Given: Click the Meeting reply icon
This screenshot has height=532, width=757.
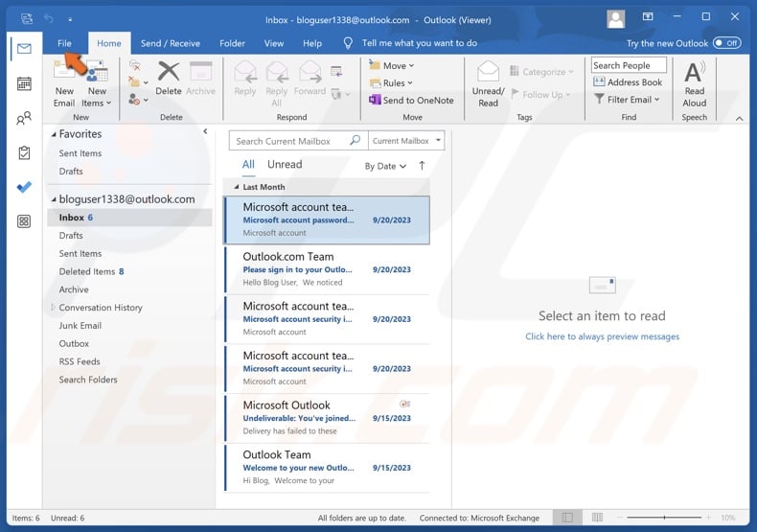Looking at the screenshot, I should [x=336, y=72].
